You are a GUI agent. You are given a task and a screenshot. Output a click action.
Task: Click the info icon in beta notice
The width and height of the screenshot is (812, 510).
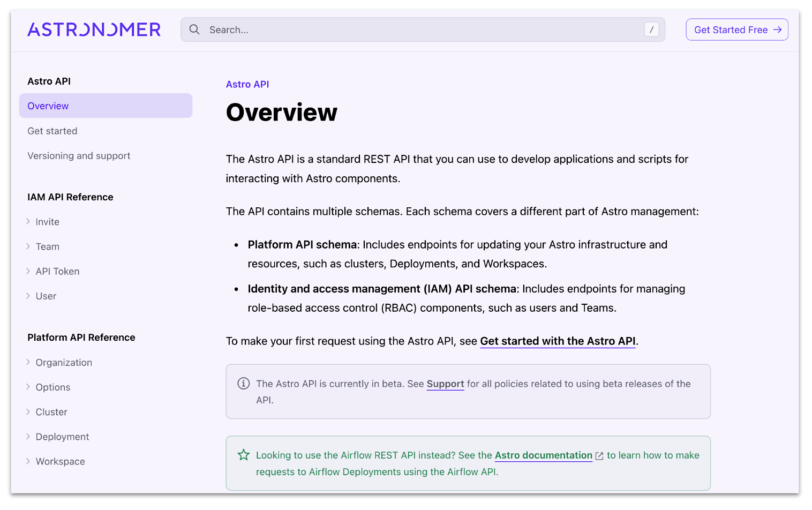(244, 384)
